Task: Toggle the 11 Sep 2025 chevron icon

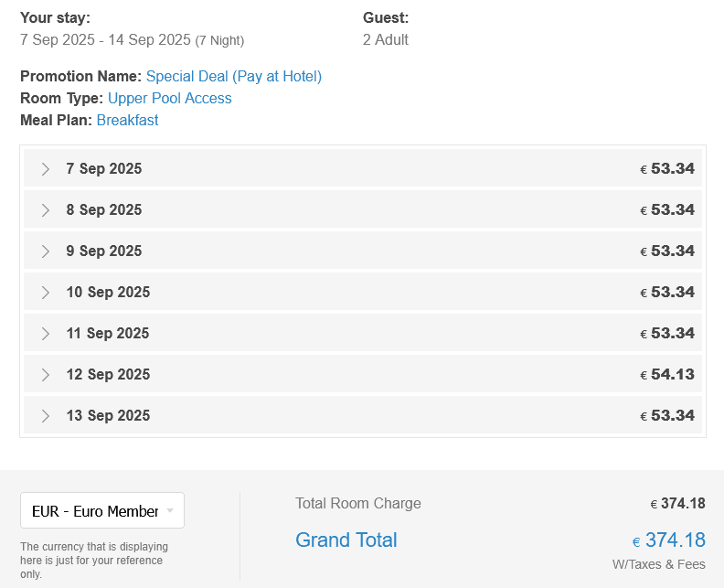Action: [x=46, y=334]
